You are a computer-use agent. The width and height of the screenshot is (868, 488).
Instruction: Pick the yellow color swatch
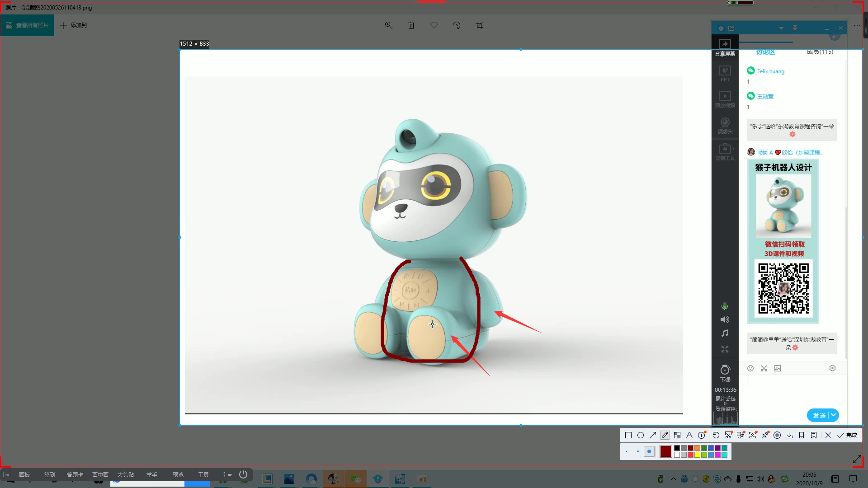pos(697,455)
